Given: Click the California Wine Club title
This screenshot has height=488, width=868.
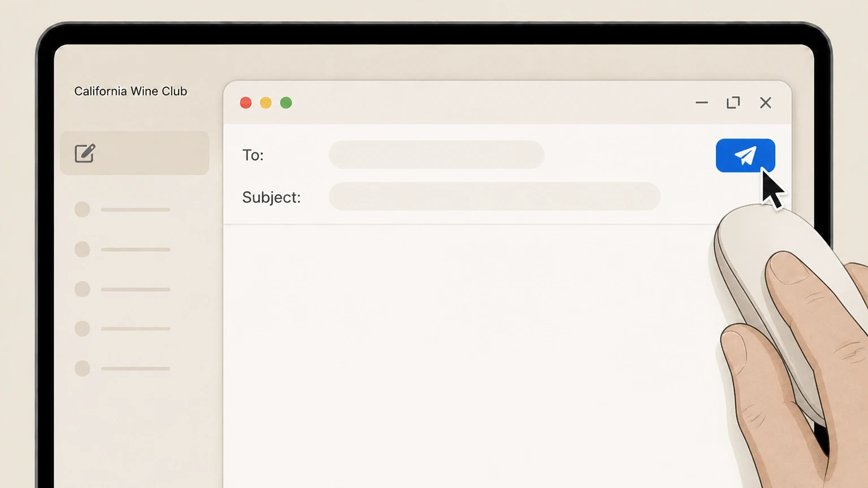Looking at the screenshot, I should [131, 91].
